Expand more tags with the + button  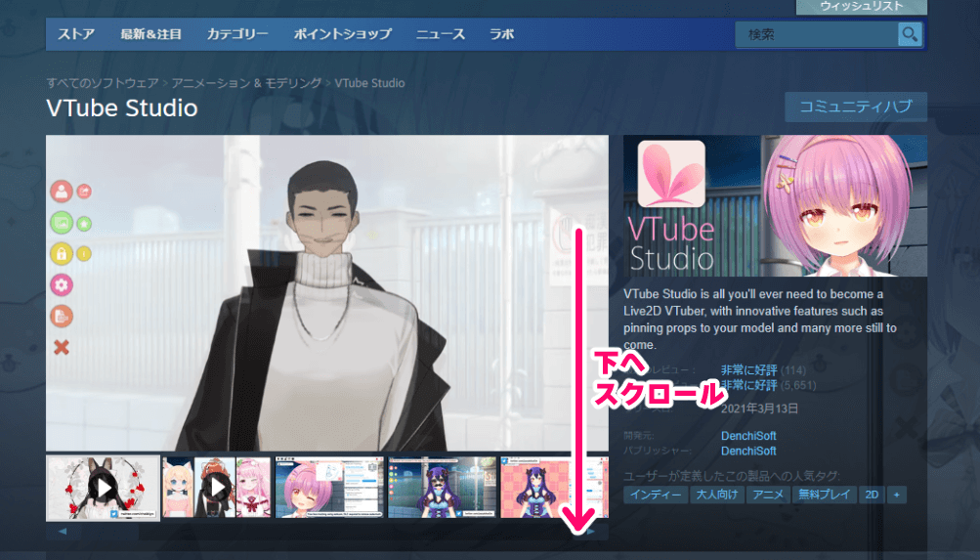point(896,495)
